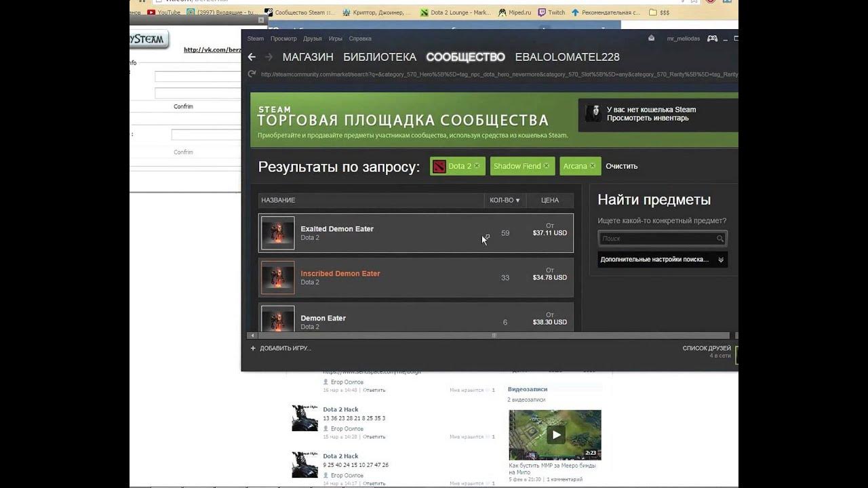Switch to the МАГАЗИН tab
The width and height of the screenshot is (868, 488).
click(308, 57)
